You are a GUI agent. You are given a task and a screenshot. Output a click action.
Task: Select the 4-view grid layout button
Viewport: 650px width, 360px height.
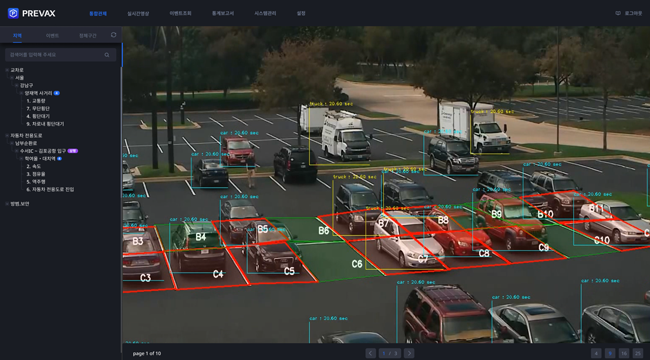pos(596,353)
